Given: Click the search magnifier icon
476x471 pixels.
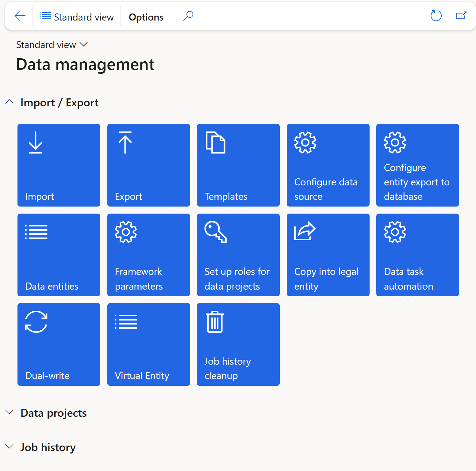Looking at the screenshot, I should pos(188,16).
